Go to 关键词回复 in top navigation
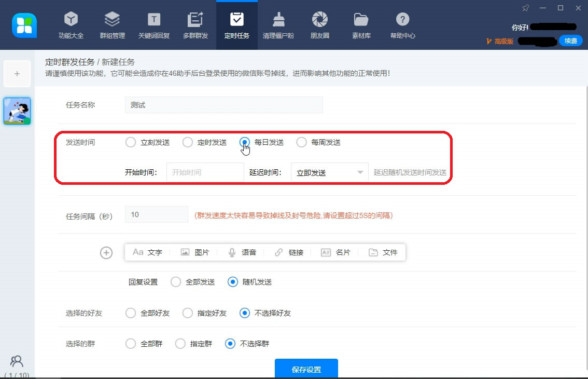This screenshot has height=379, width=588. click(153, 20)
